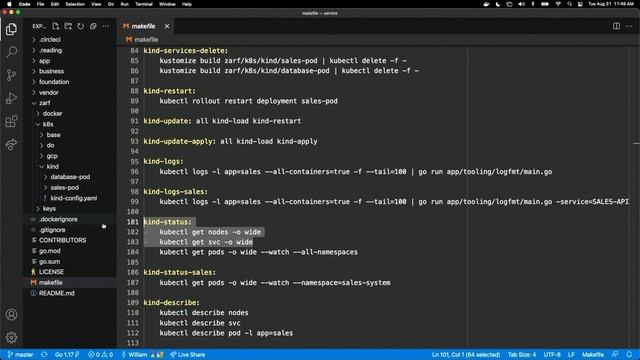Viewport: 640px width, 360px height.
Task: Open the Spotlight search in macOS menu bar
Action: (x=569, y=4)
